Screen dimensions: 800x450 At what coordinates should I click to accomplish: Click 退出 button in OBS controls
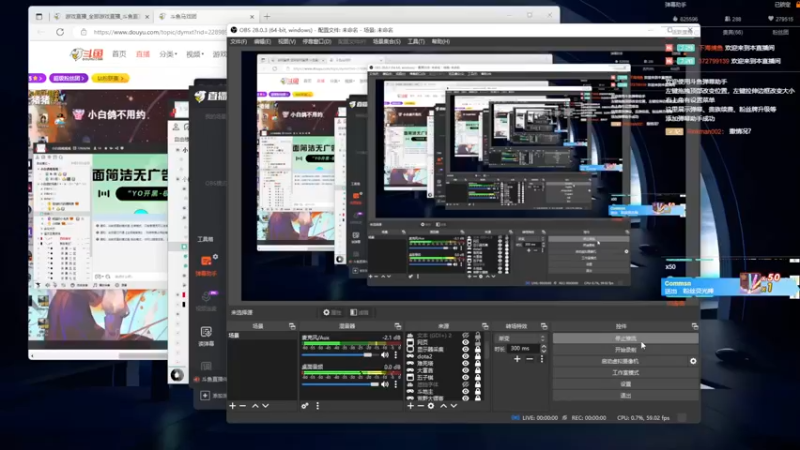pyautogui.click(x=626, y=395)
